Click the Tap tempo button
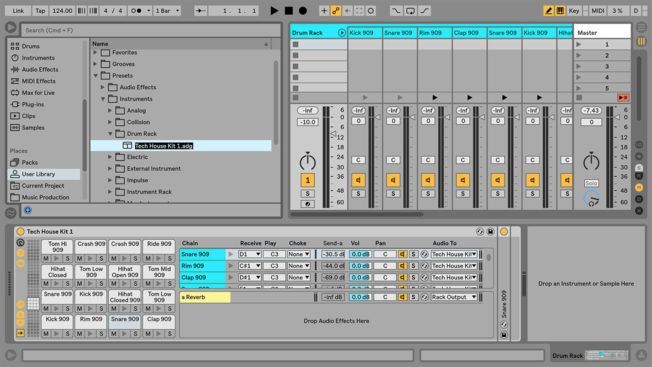Image resolution: width=652 pixels, height=367 pixels. tap(40, 11)
